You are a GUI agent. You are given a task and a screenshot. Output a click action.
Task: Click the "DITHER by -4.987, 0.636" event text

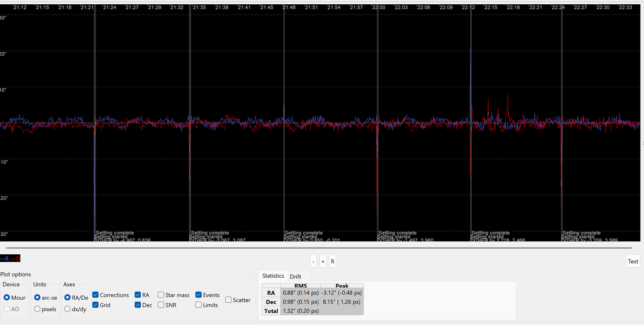(x=122, y=240)
